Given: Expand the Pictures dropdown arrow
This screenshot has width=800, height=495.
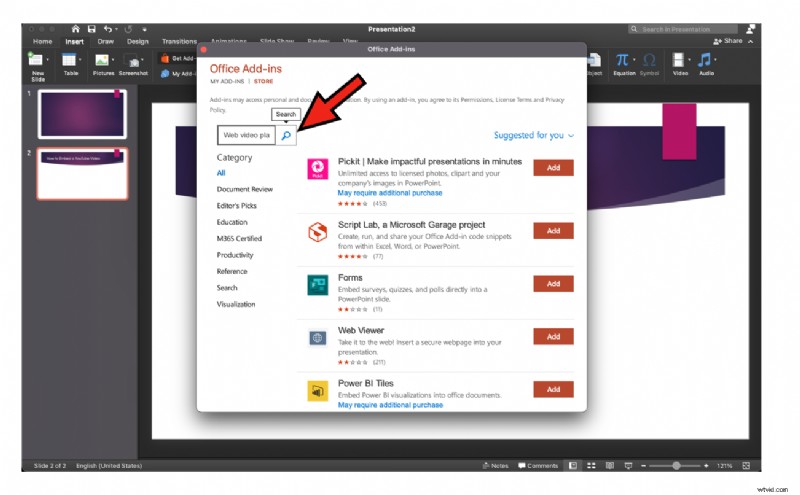Looking at the screenshot, I should coord(113,60).
